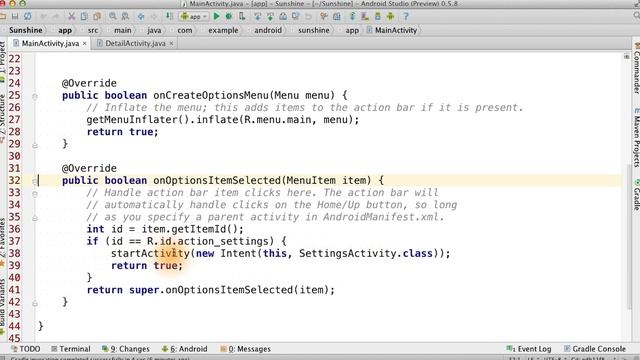The height and width of the screenshot is (360, 640).
Task: Click the Replace icon in toolbar
Action: click(125, 16)
